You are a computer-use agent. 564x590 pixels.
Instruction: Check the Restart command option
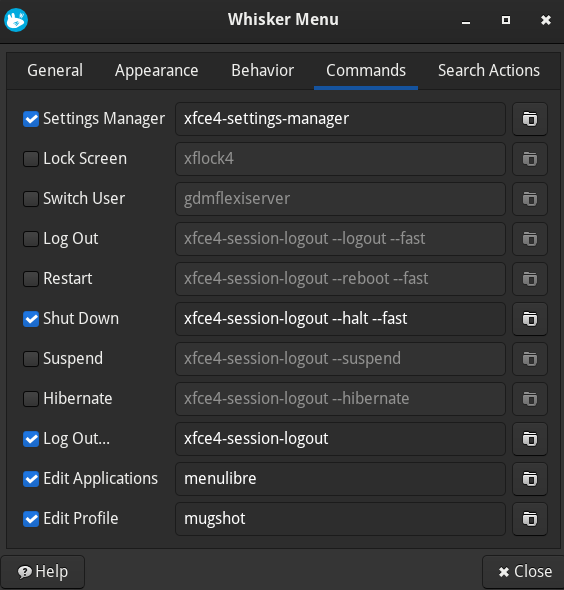tap(31, 279)
